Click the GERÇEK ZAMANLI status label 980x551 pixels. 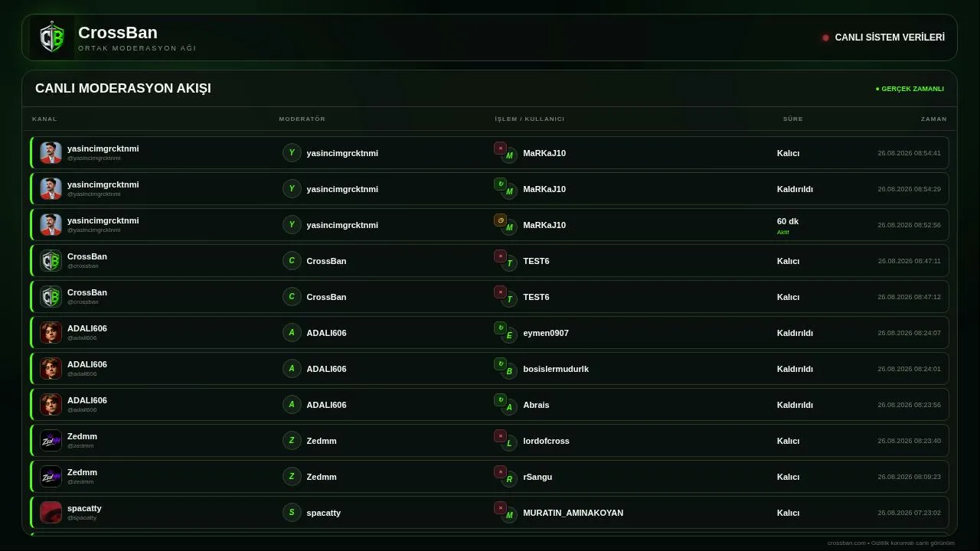tap(910, 89)
